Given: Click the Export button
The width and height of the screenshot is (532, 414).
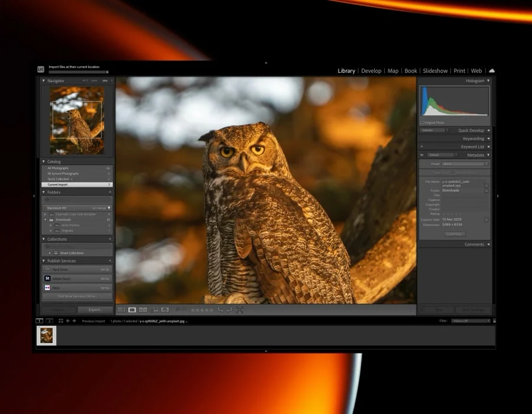Looking at the screenshot, I should point(94,309).
